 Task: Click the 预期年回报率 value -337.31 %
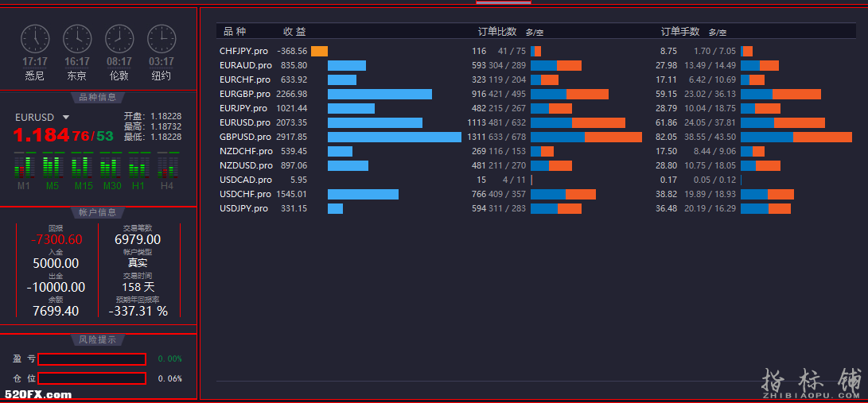pos(138,311)
